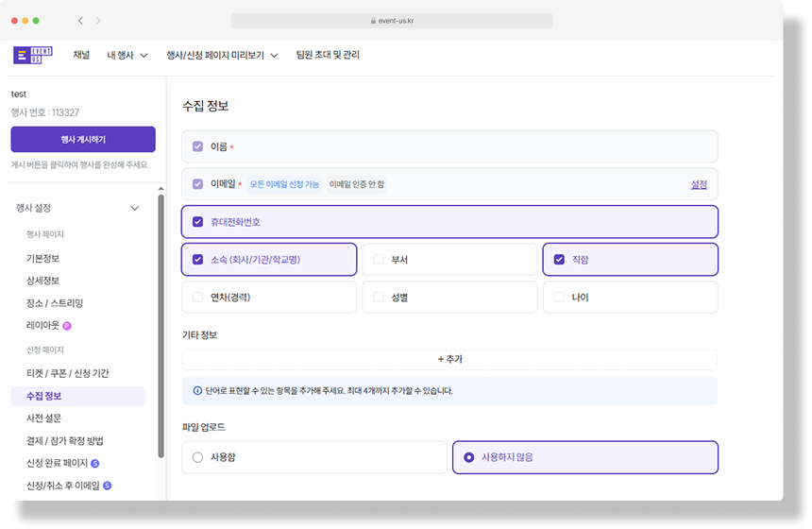Check the 연차(경력) checkbox
Viewport: 812px width, 529px height.
point(197,297)
